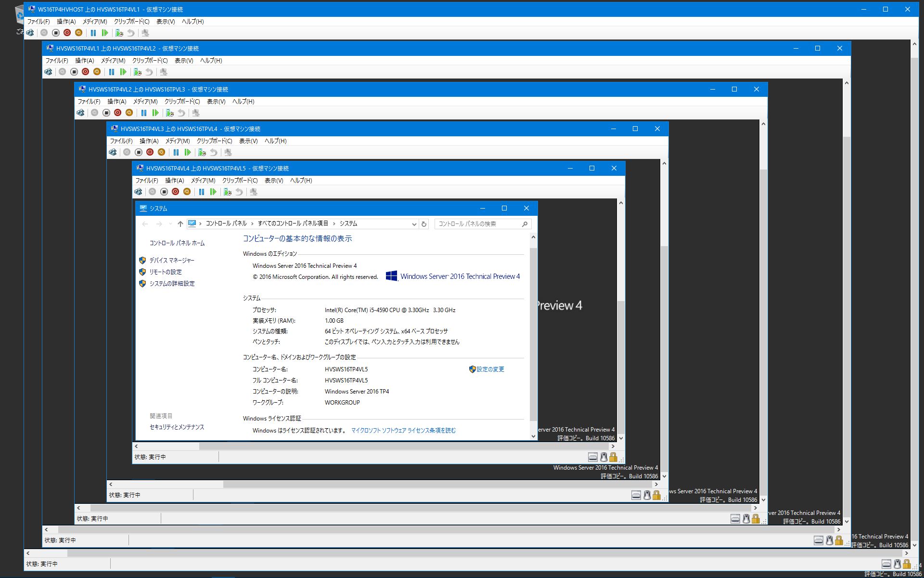924x578 pixels.
Task: Turn off the HVSWS16TP4VL1 VM using the stop icon
Action: coord(56,33)
